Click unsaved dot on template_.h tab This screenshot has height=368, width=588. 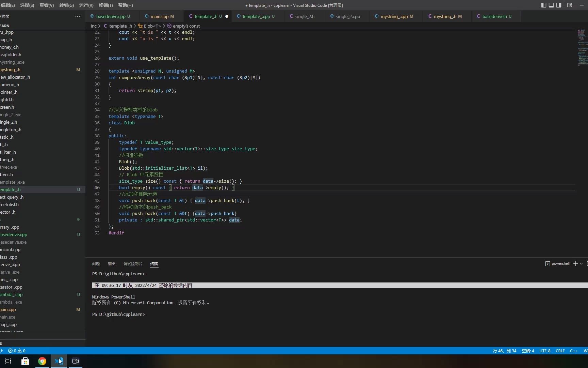pyautogui.click(x=227, y=16)
